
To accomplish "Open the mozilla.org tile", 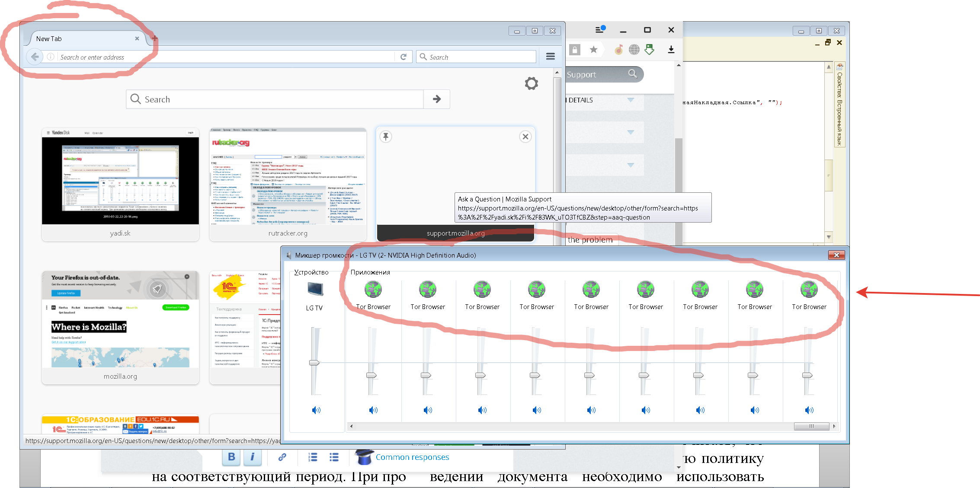I will click(120, 327).
